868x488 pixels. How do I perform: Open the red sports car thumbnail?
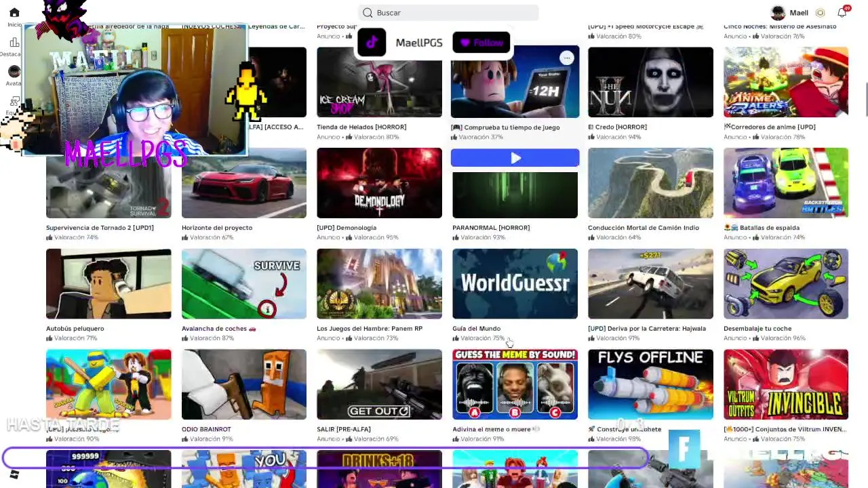pyautogui.click(x=244, y=183)
